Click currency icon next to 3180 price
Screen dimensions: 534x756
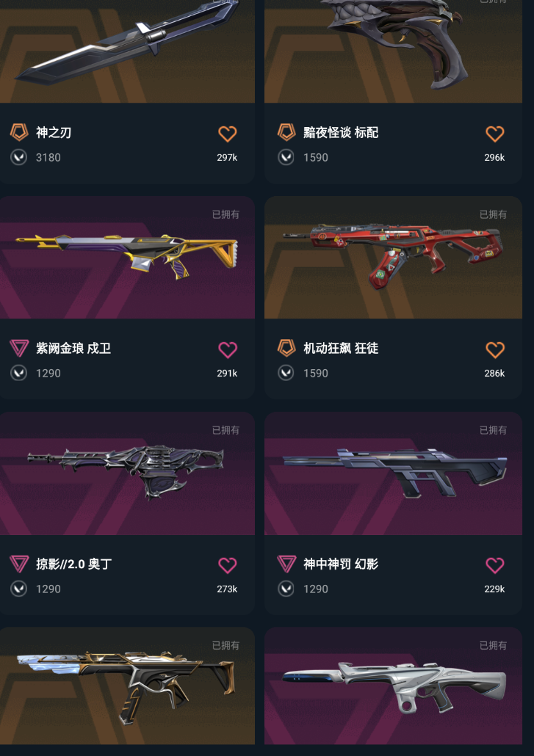pyautogui.click(x=19, y=157)
